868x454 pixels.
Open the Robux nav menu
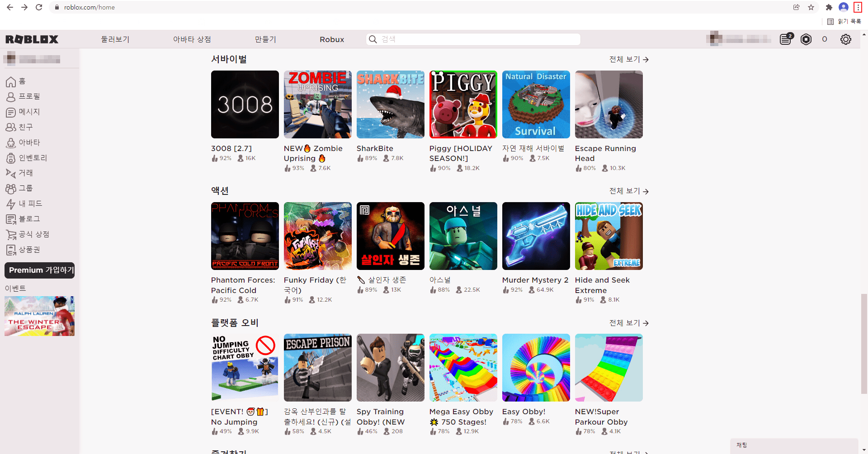(332, 39)
